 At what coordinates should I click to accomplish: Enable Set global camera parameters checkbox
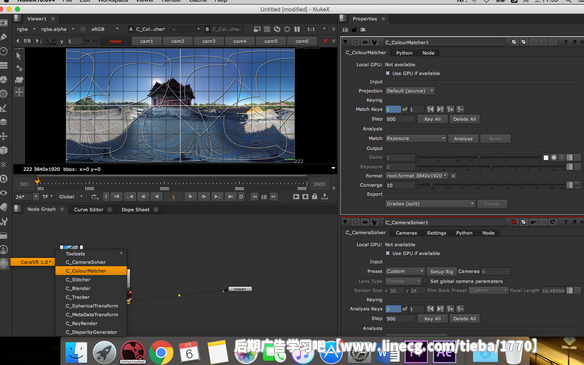(426, 281)
